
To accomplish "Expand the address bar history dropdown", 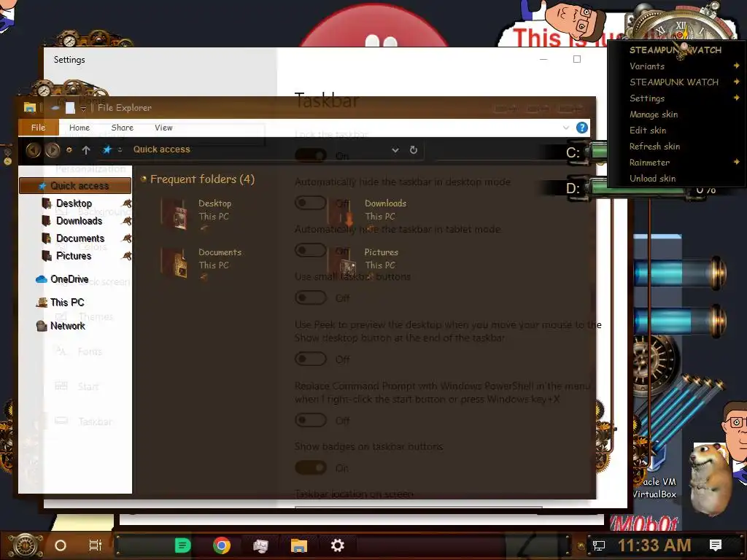I will [395, 150].
